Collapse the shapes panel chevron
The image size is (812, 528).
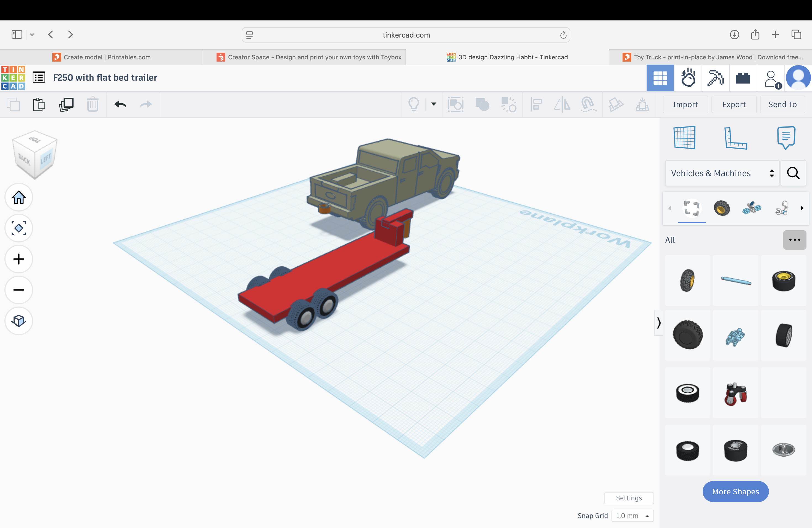[x=658, y=323]
